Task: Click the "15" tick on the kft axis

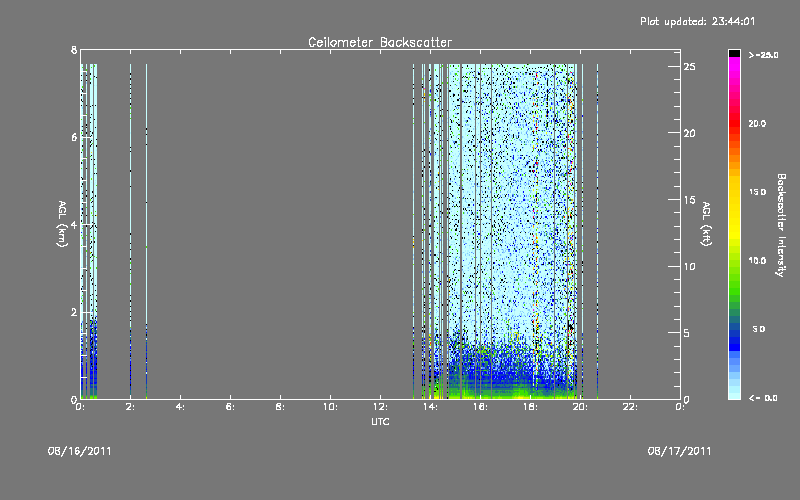Action: (689, 200)
